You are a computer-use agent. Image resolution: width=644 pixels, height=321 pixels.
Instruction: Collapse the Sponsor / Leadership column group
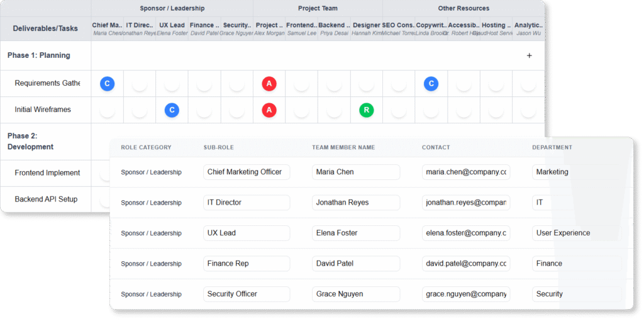172,8
